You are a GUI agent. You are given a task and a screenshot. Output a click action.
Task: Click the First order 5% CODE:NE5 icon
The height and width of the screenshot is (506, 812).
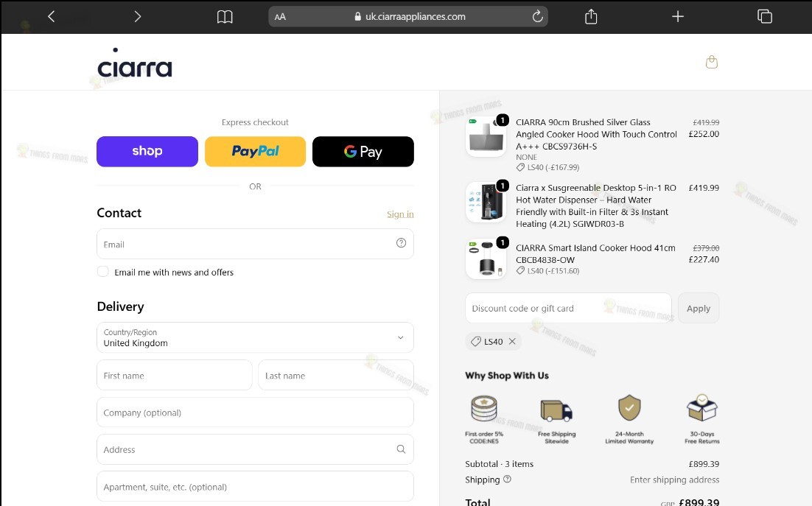[484, 409]
